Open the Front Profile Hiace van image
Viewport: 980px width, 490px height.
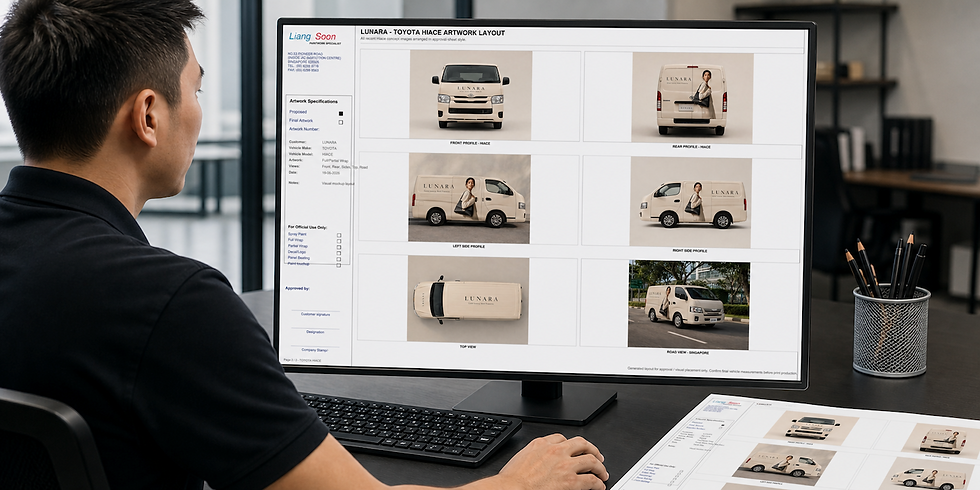(471, 95)
